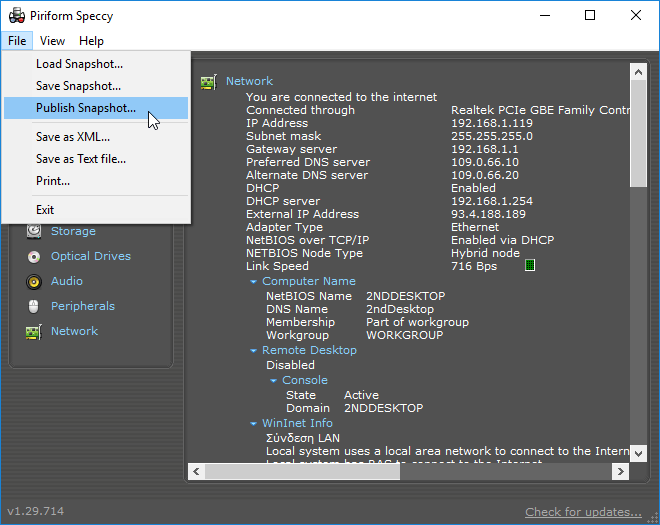Click the Speccy app icon in title bar
660x525 pixels.
tap(17, 16)
